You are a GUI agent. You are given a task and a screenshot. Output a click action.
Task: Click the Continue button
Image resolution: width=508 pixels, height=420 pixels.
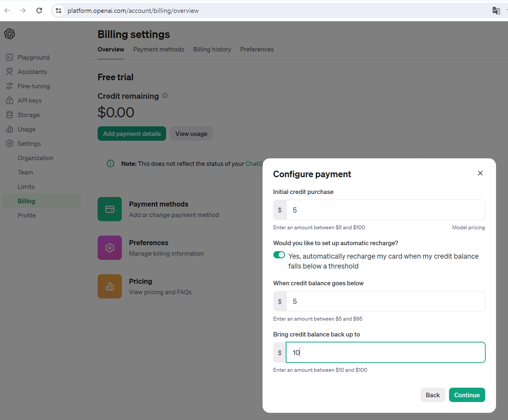tap(467, 395)
